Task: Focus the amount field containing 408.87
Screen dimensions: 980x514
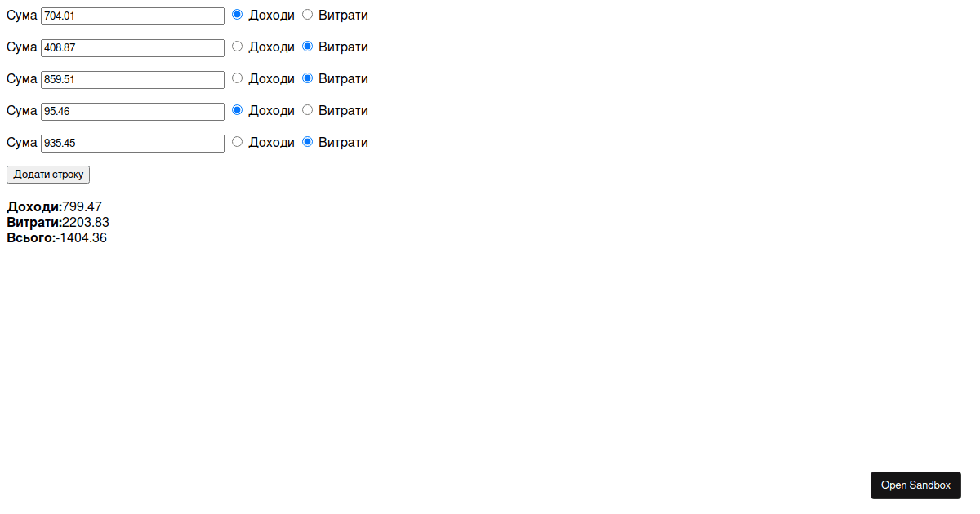Action: click(x=132, y=48)
